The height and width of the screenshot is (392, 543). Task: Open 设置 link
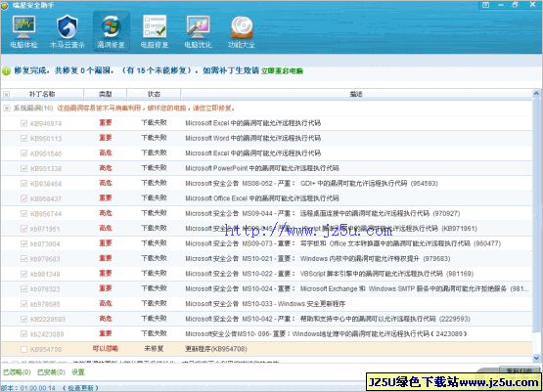78,372
